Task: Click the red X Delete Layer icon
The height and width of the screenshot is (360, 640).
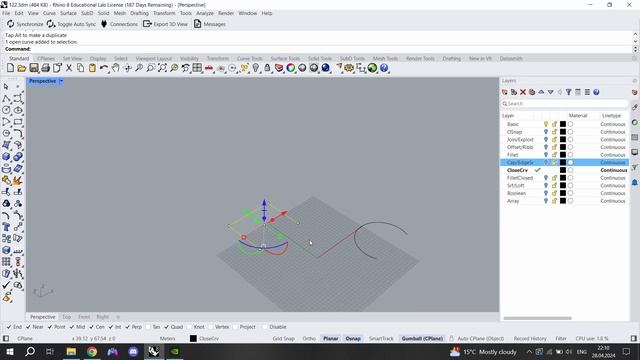Action: pyautogui.click(x=523, y=92)
